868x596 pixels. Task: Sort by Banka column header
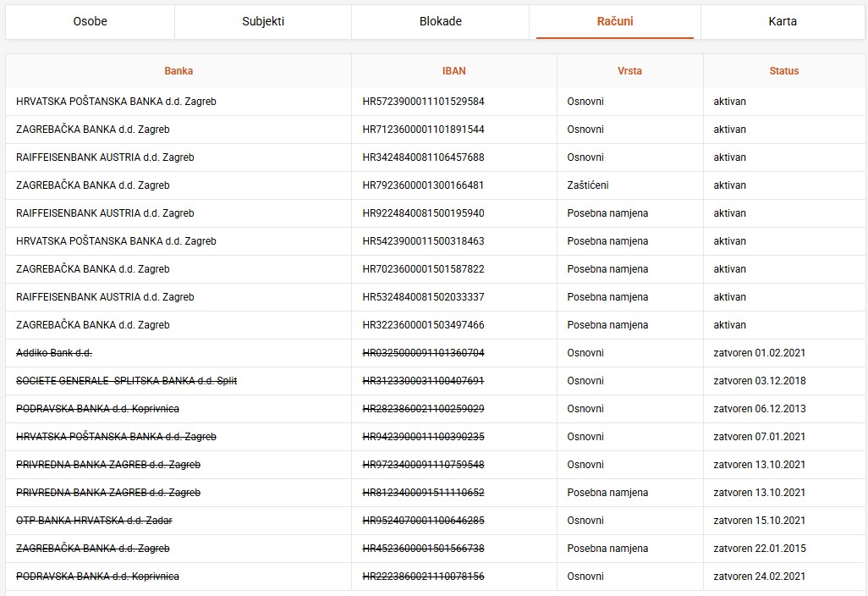179,71
